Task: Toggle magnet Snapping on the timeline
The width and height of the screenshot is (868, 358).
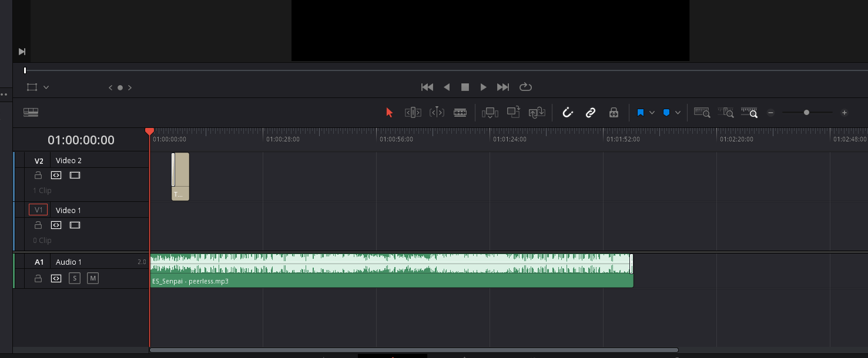Action: point(567,113)
